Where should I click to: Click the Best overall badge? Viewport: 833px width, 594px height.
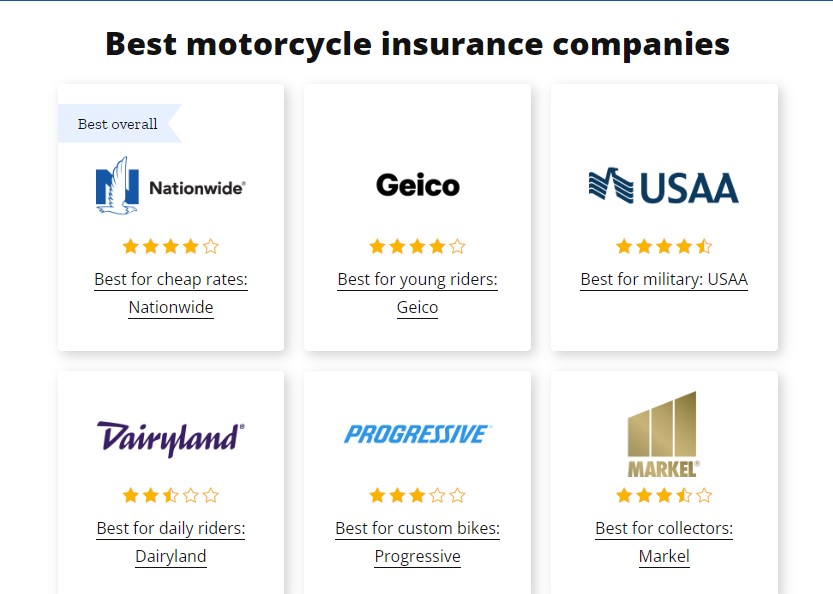coord(117,124)
